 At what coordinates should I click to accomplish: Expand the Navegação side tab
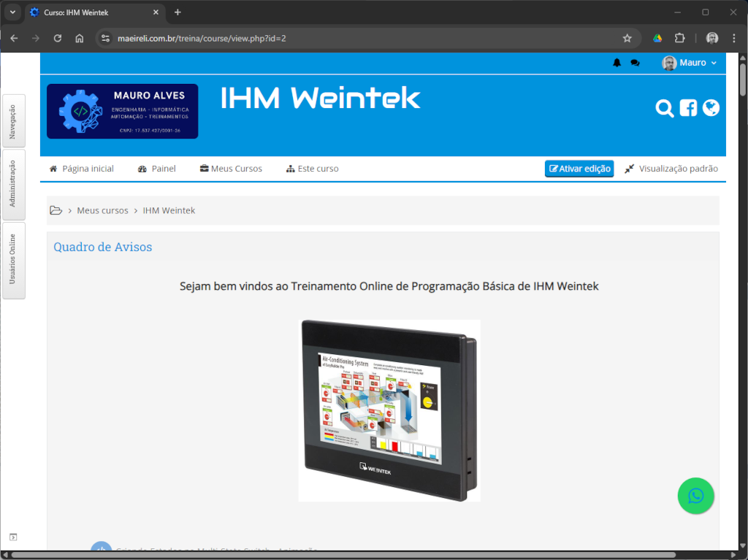pyautogui.click(x=14, y=121)
